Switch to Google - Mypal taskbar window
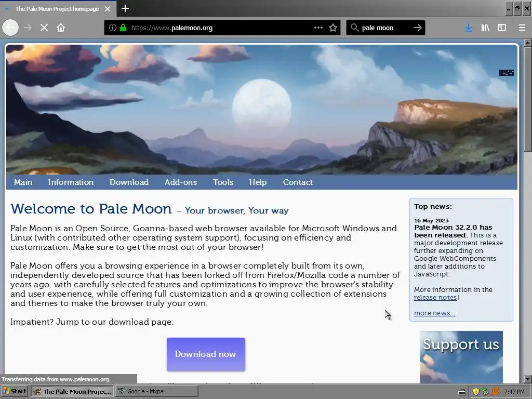The height and width of the screenshot is (399, 532). coord(156,391)
